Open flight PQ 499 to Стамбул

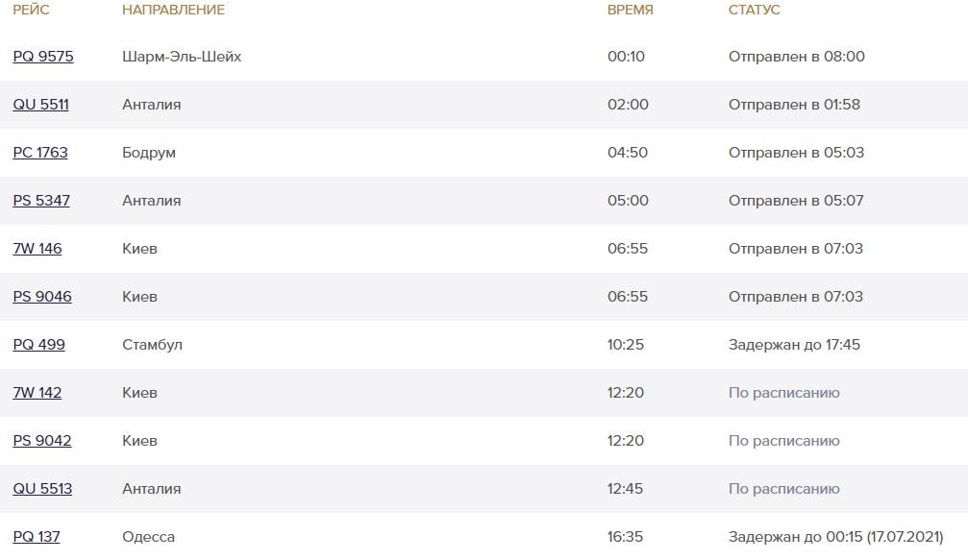(x=38, y=345)
